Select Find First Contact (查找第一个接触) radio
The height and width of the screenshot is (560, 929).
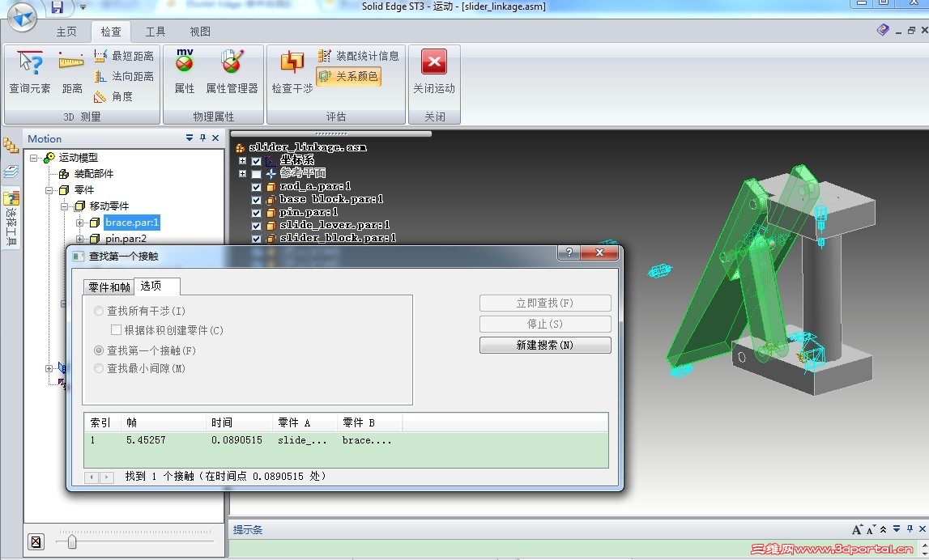[x=99, y=350]
